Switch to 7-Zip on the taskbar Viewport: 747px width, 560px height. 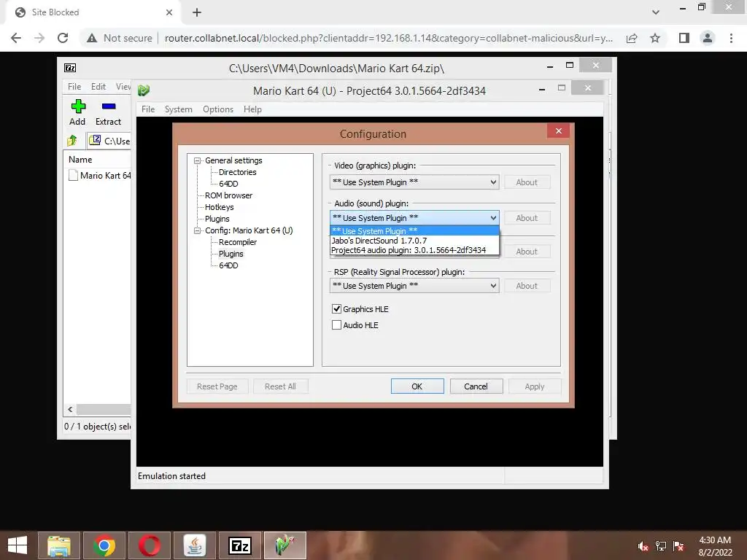(239, 545)
